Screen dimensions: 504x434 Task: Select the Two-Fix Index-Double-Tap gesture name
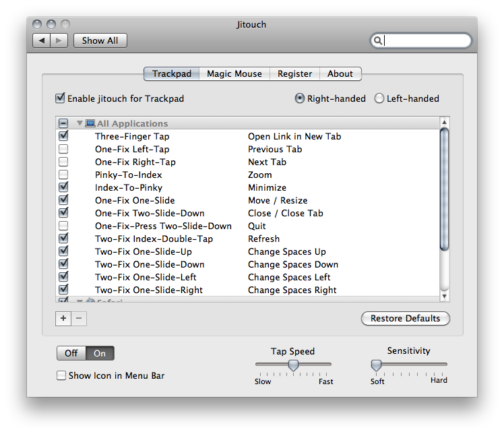pyautogui.click(x=154, y=239)
